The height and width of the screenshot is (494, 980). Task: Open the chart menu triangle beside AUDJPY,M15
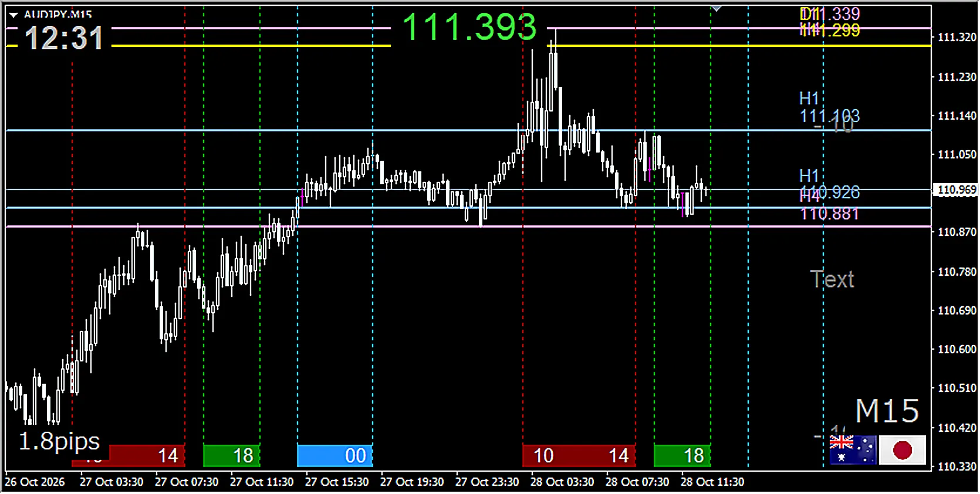click(13, 15)
